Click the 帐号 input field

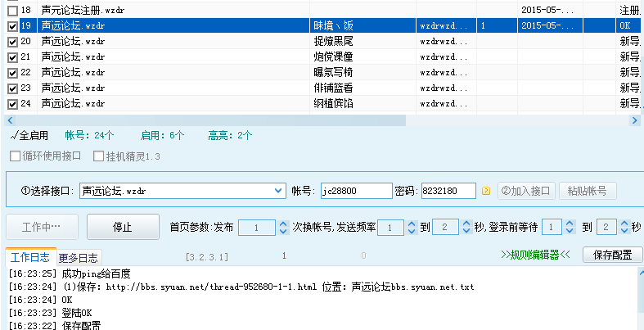click(355, 191)
